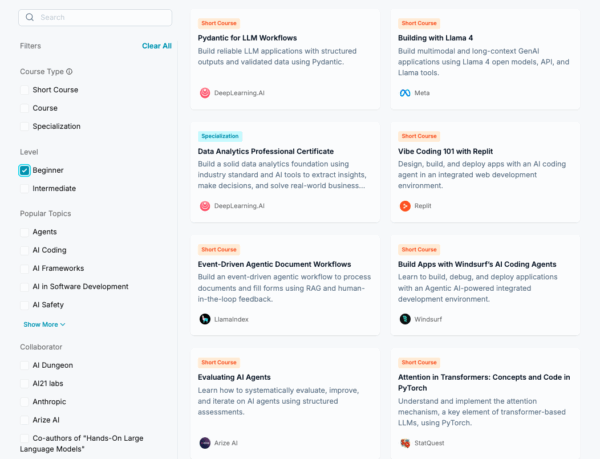Click the Windsurf logo icon
Image resolution: width=600 pixels, height=459 pixels.
[x=405, y=319]
